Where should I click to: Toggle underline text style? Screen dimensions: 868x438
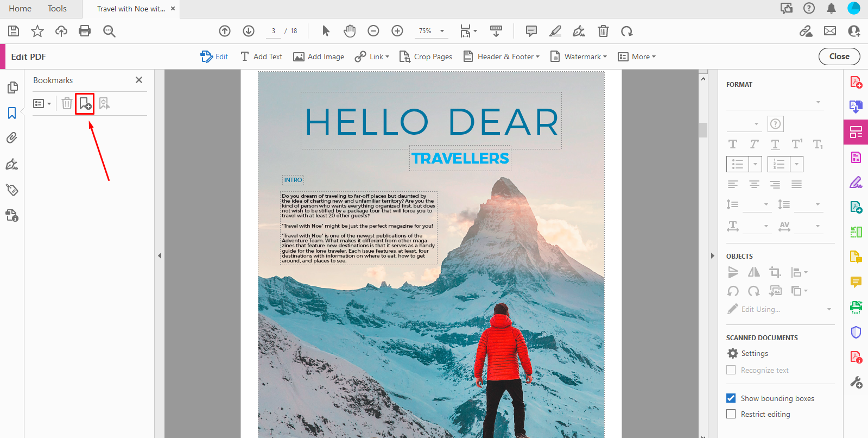775,144
